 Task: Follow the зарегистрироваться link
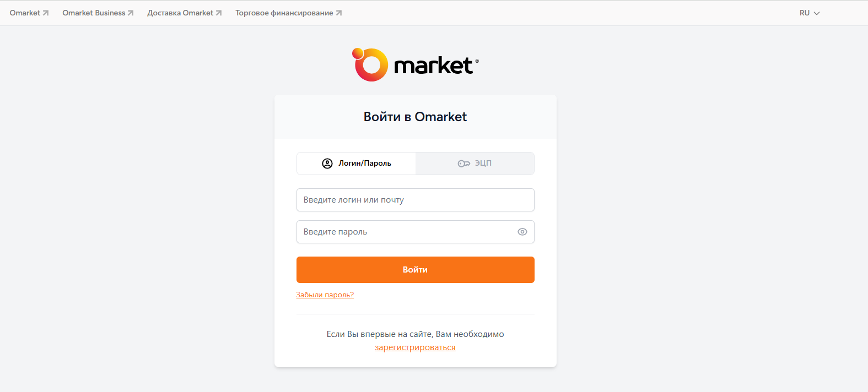coord(415,347)
